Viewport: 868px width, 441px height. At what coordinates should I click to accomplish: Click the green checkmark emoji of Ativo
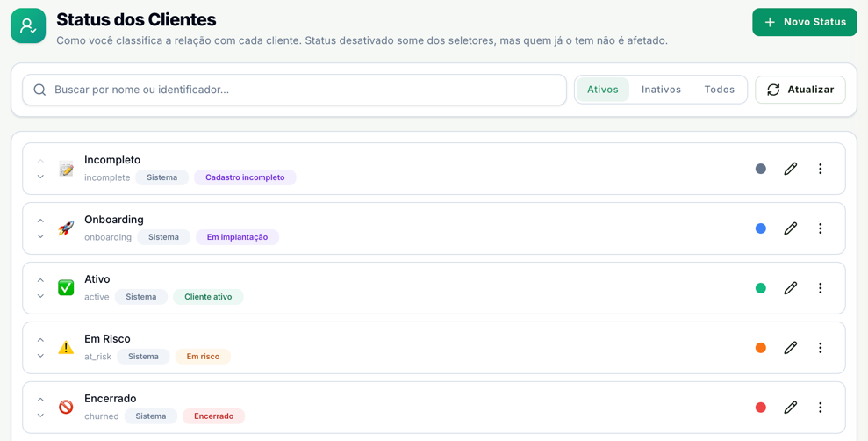pyautogui.click(x=66, y=288)
